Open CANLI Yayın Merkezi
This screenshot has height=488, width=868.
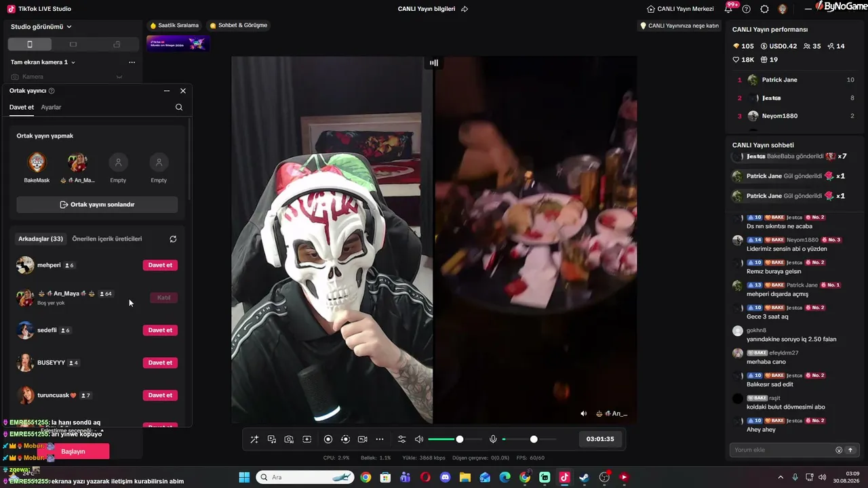tap(680, 9)
